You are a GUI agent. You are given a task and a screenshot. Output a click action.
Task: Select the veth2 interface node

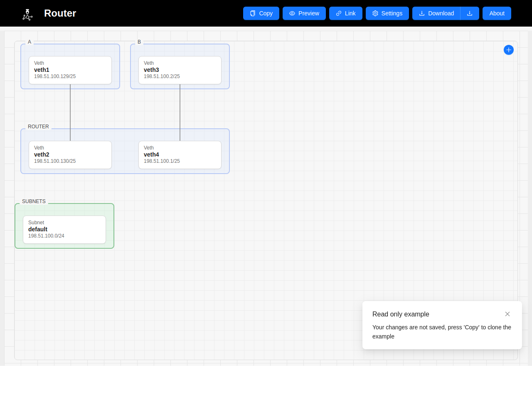(x=70, y=155)
